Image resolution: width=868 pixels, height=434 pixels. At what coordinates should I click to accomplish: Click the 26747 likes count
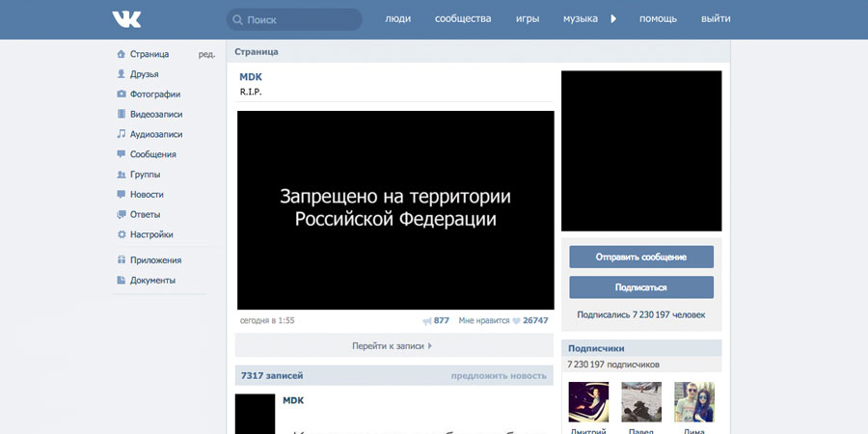[535, 320]
